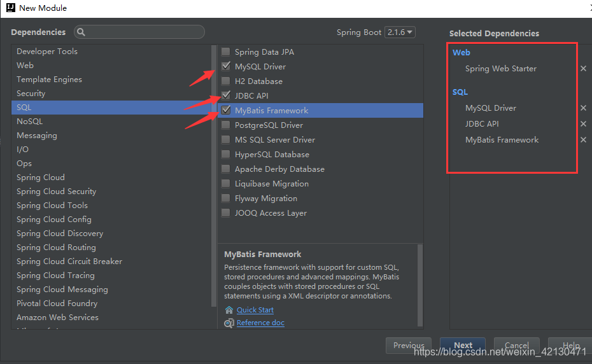
Task: Open the Reference doc link
Action: 260,323
